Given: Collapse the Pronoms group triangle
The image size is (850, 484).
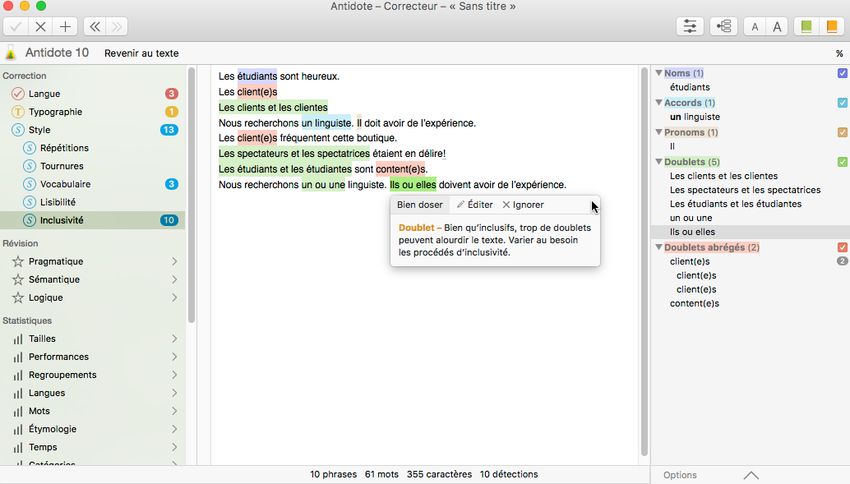Looking at the screenshot, I should pyautogui.click(x=659, y=132).
